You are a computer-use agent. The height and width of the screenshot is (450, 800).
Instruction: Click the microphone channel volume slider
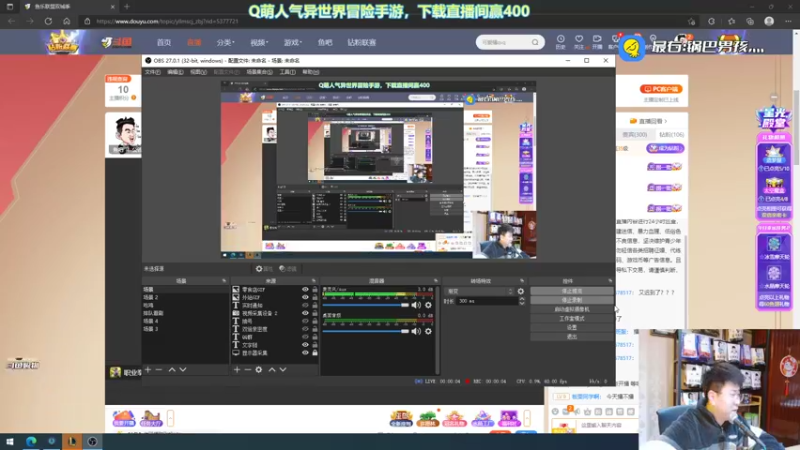[x=365, y=305]
